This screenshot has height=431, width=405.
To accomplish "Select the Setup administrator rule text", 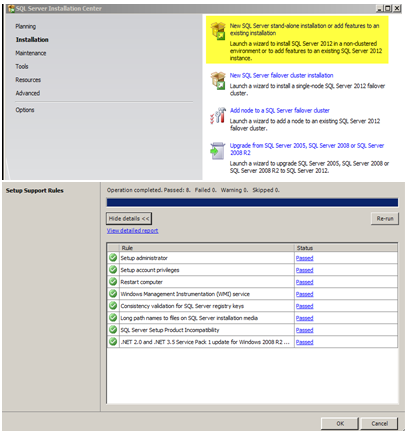I will (144, 258).
